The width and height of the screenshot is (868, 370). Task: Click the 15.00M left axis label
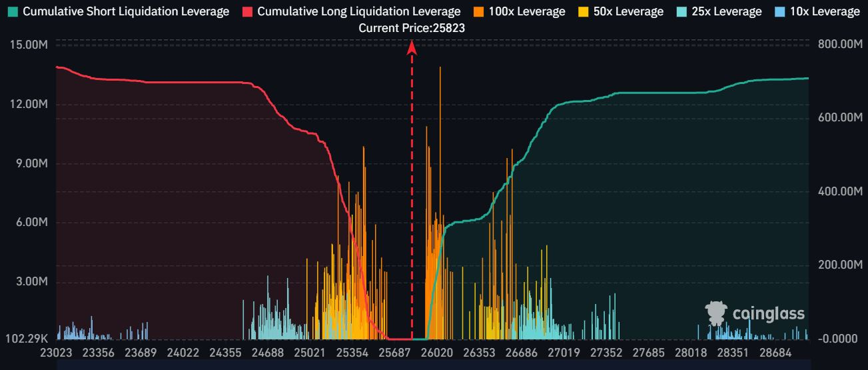point(29,45)
